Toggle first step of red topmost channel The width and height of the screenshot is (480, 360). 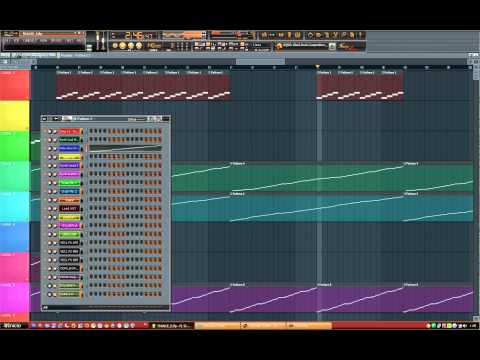pyautogui.click(x=91, y=131)
